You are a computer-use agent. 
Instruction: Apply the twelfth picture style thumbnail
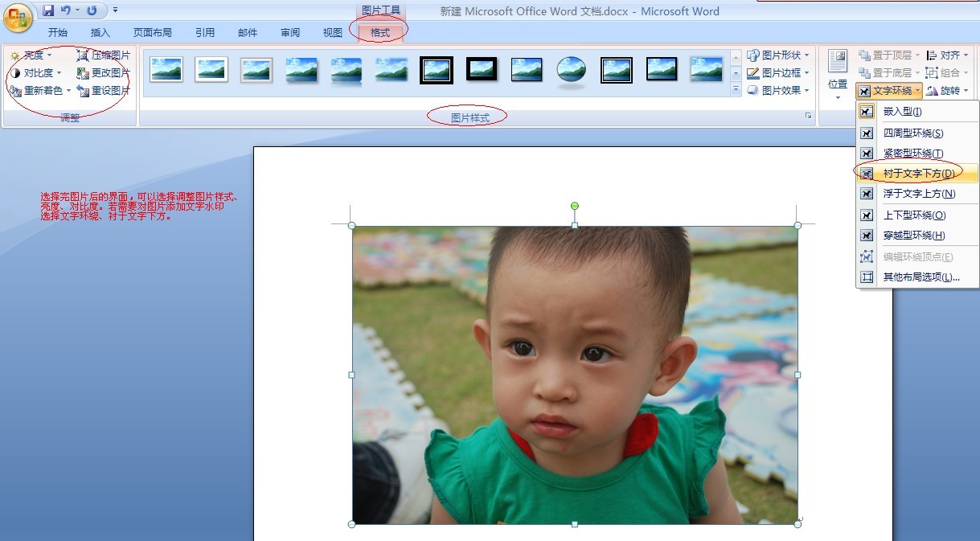[x=662, y=70]
